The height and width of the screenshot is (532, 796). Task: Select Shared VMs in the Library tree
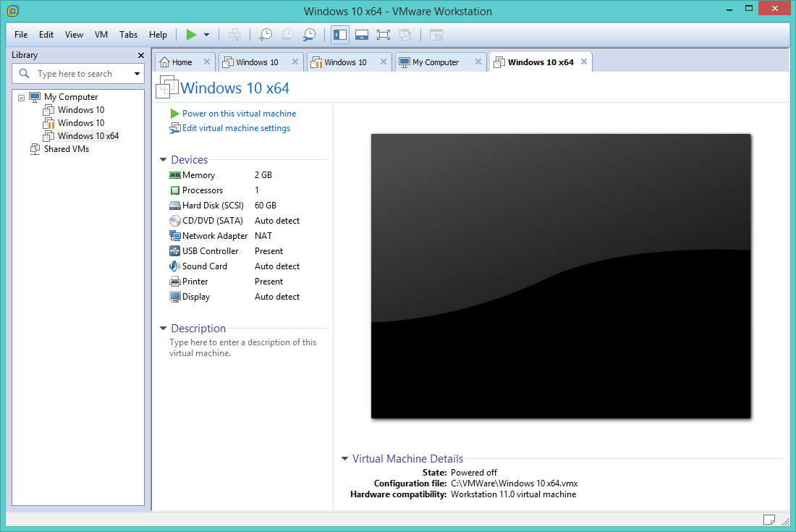tap(66, 148)
